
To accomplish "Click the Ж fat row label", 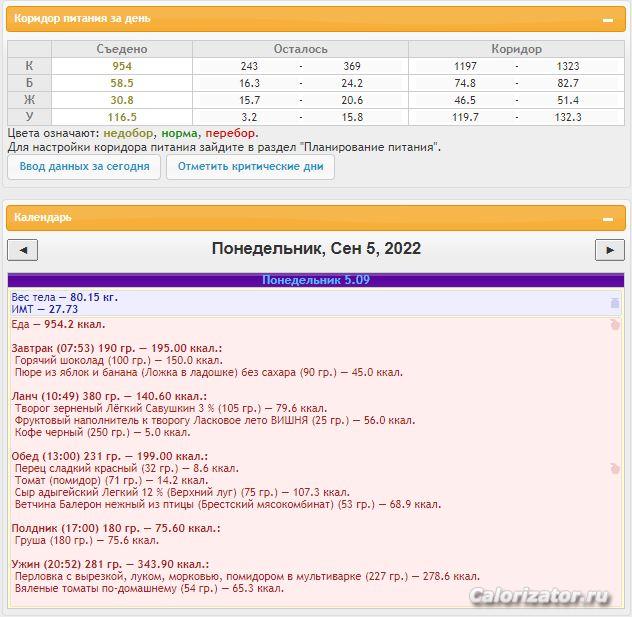I will pos(29,100).
